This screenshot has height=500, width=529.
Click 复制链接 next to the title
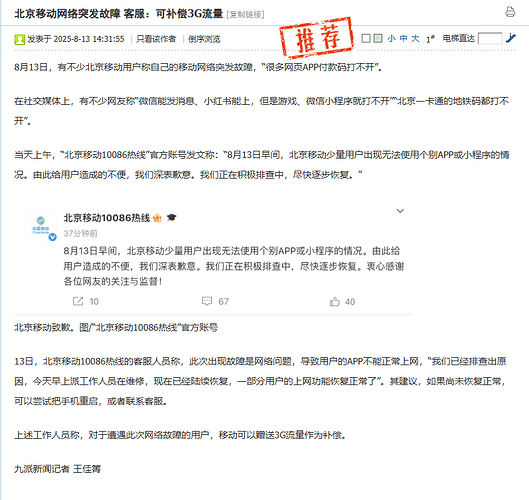coord(245,15)
